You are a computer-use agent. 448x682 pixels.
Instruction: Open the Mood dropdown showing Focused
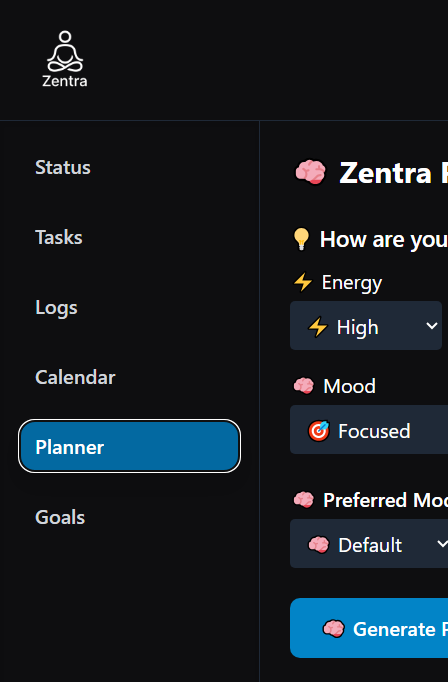(369, 430)
